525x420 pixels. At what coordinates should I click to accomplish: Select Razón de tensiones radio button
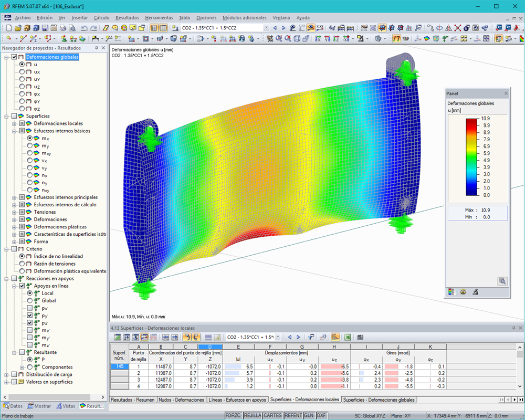(x=22, y=264)
